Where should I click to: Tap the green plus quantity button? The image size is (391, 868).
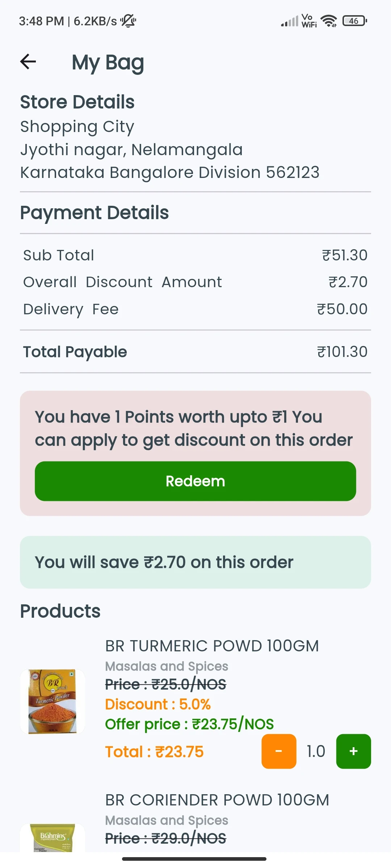pos(353,751)
